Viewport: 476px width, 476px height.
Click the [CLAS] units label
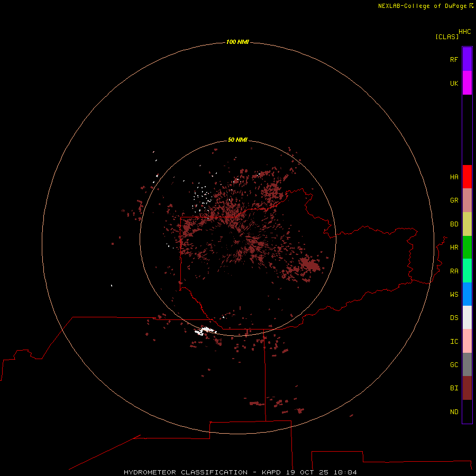click(x=447, y=36)
